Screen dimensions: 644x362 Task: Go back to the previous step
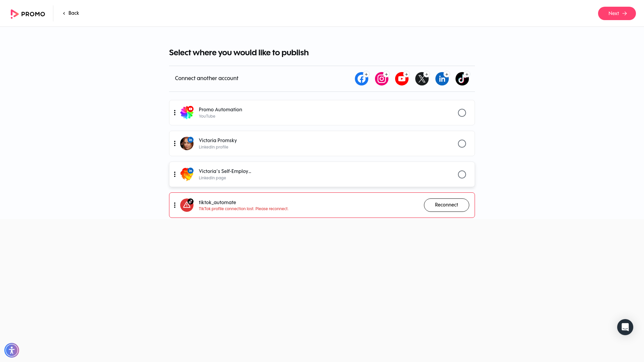point(71,13)
